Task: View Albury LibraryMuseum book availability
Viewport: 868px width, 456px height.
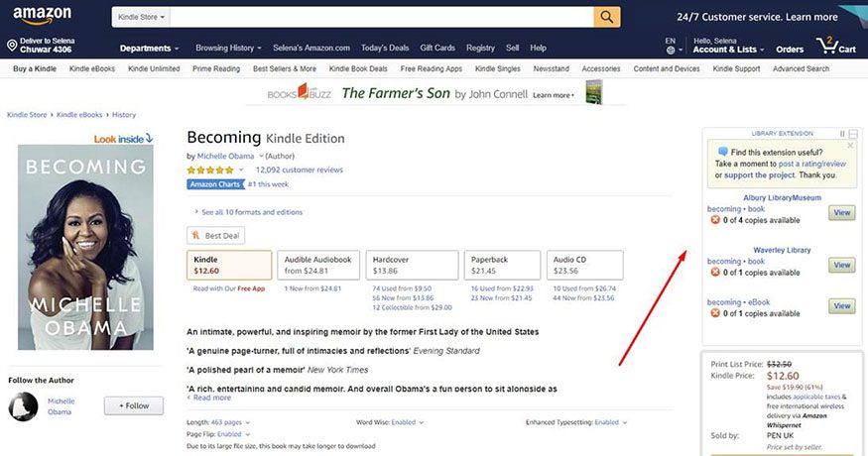Action: (841, 213)
